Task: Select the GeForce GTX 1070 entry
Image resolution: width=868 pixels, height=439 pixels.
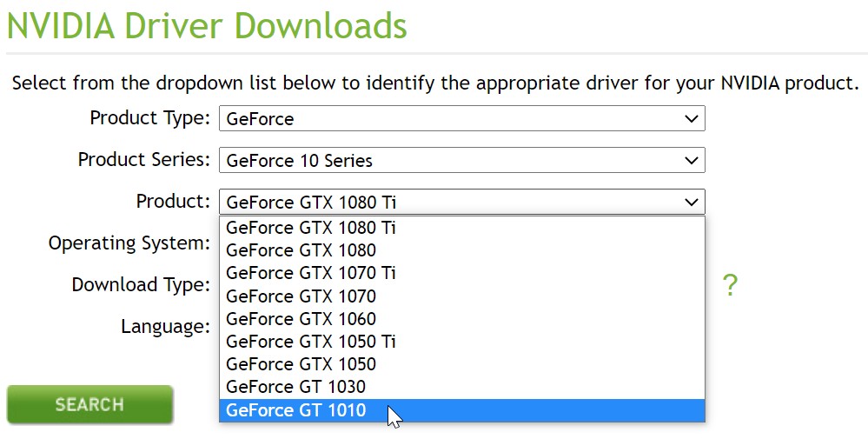Action: [x=301, y=296]
